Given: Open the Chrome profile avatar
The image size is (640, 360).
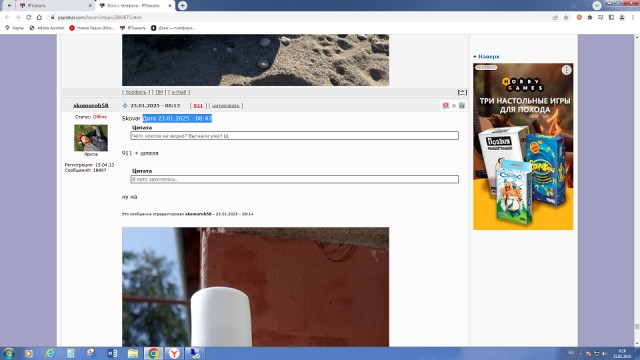Looking at the screenshot, I should [x=622, y=18].
